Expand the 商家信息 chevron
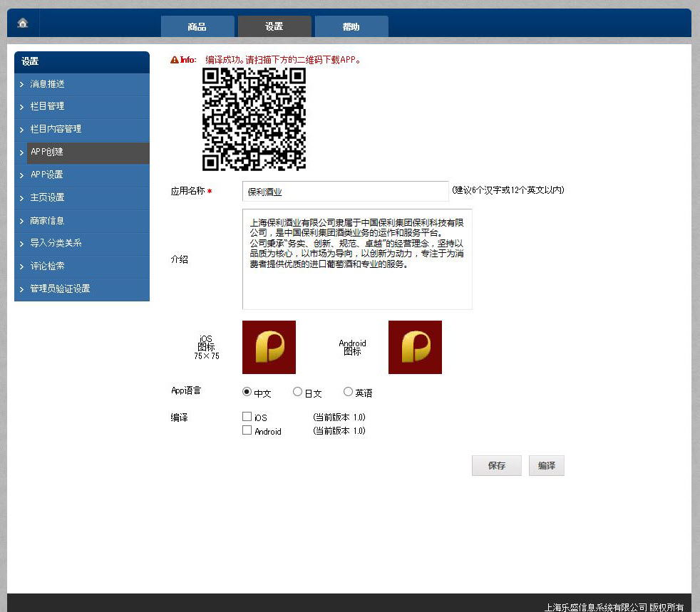 [21, 222]
